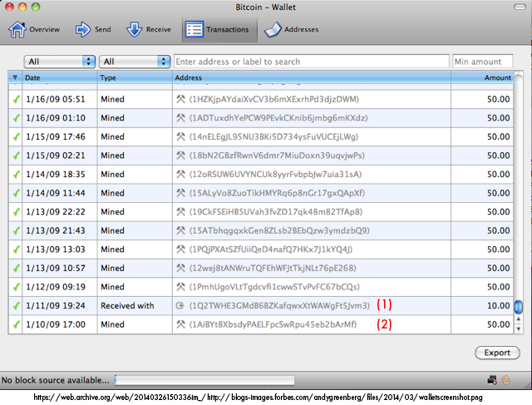Image resolution: width=532 pixels, height=405 pixels.
Task: Click the Addresses notebook icon
Action: click(273, 30)
